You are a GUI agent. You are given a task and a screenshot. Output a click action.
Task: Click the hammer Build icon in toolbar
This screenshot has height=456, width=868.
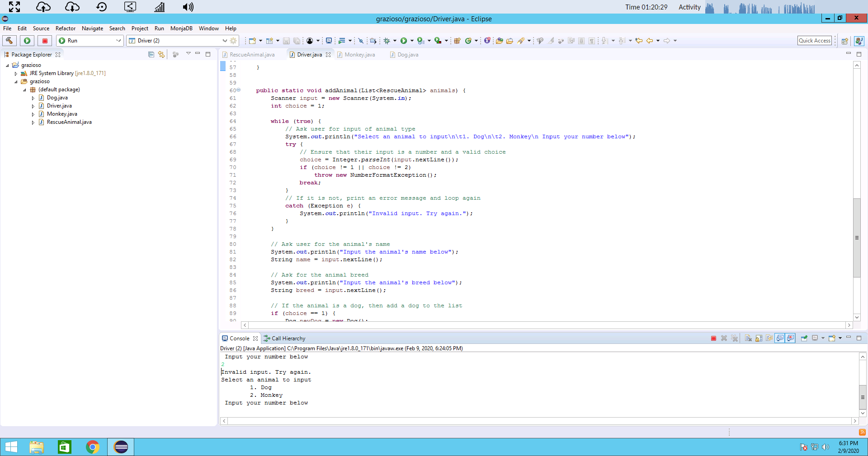point(9,41)
